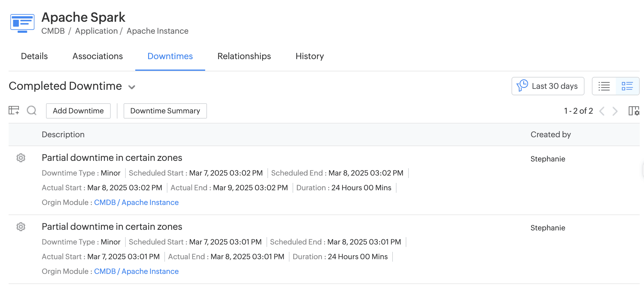Viewport: 644px width, 288px height.
Task: View the History tab
Action: pos(309,56)
